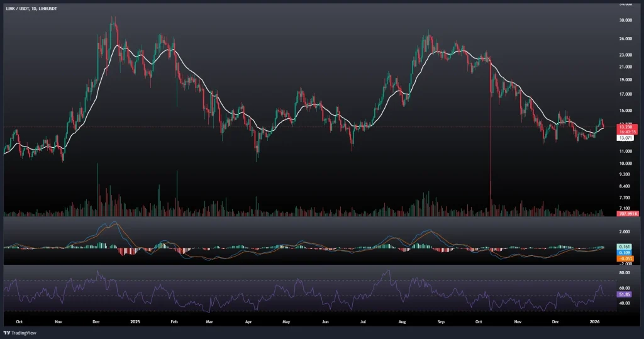Select the Jul label on time axis
This screenshot has width=644, height=339.
(363, 321)
